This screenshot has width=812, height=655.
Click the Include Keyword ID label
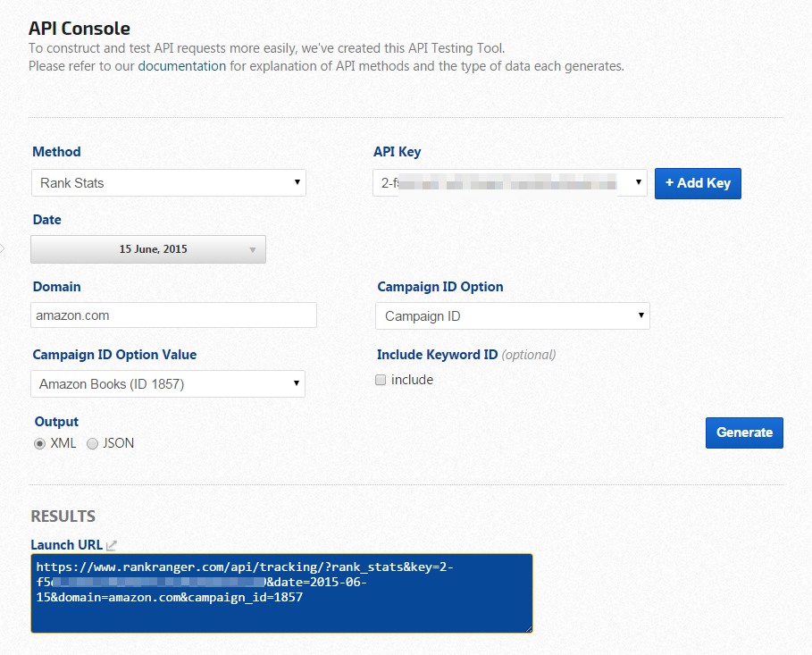437,355
